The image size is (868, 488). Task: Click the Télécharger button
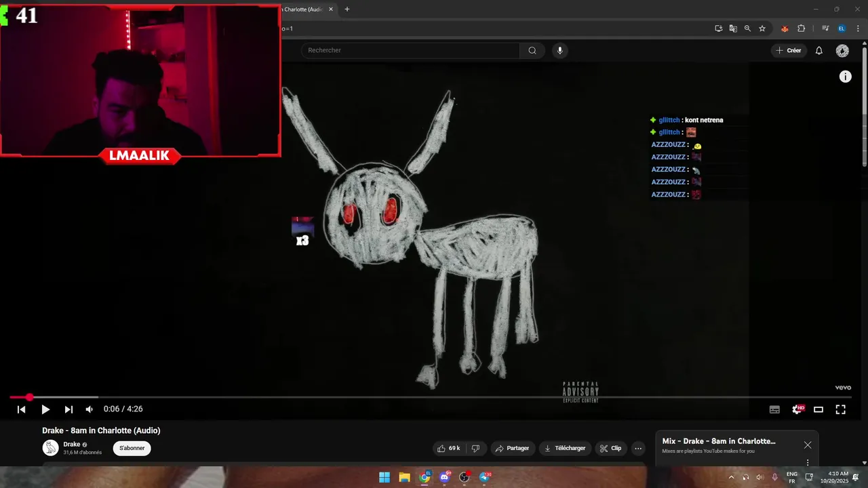click(x=564, y=448)
